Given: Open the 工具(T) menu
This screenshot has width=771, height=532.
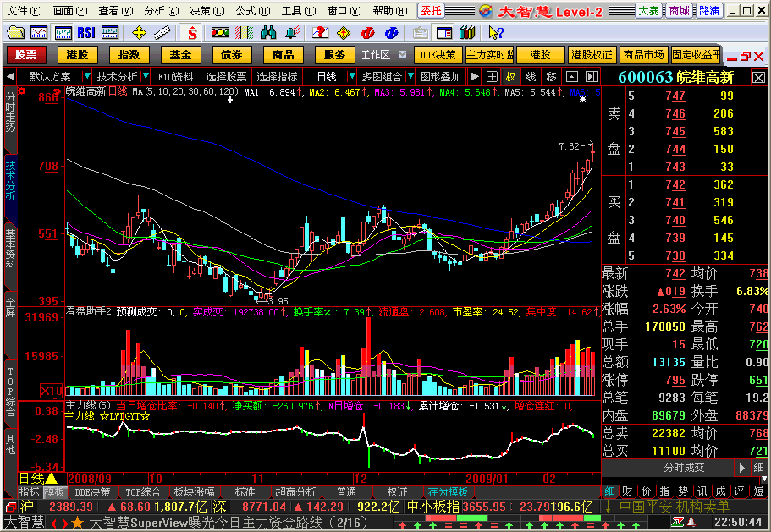Looking at the screenshot, I should click(299, 10).
